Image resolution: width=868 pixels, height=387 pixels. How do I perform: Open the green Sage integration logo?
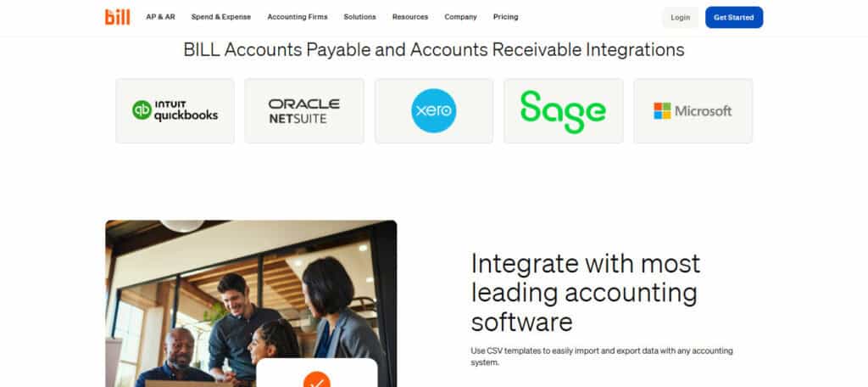tap(564, 111)
